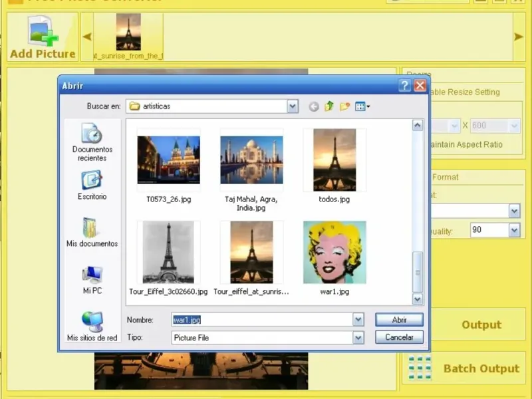Expand the Nombre filename dropdown

(358, 320)
